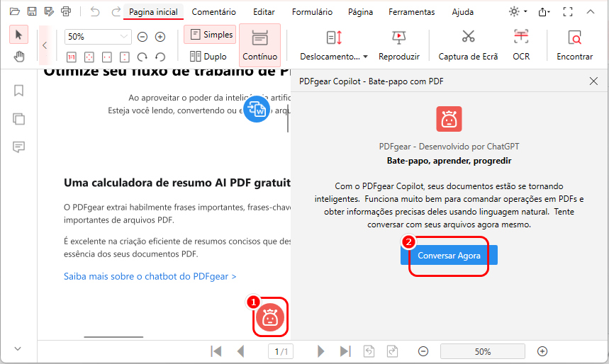
Task: Jump to the last page
Action: tap(345, 351)
